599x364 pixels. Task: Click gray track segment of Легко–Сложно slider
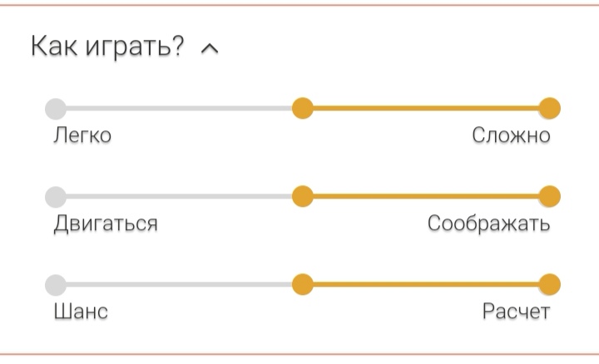tap(178, 108)
